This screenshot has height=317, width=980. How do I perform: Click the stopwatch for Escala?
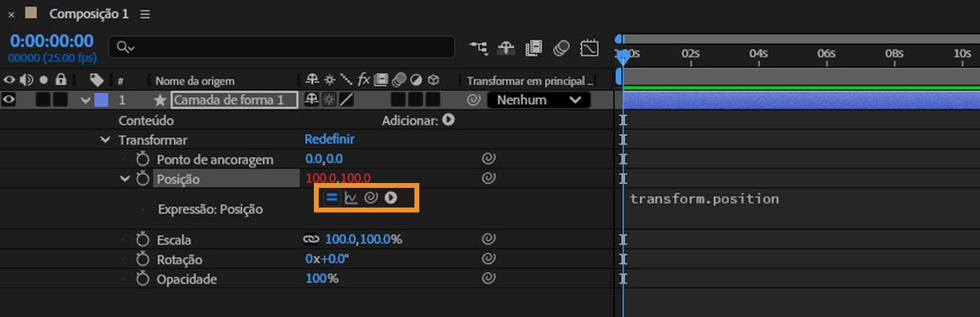143,239
